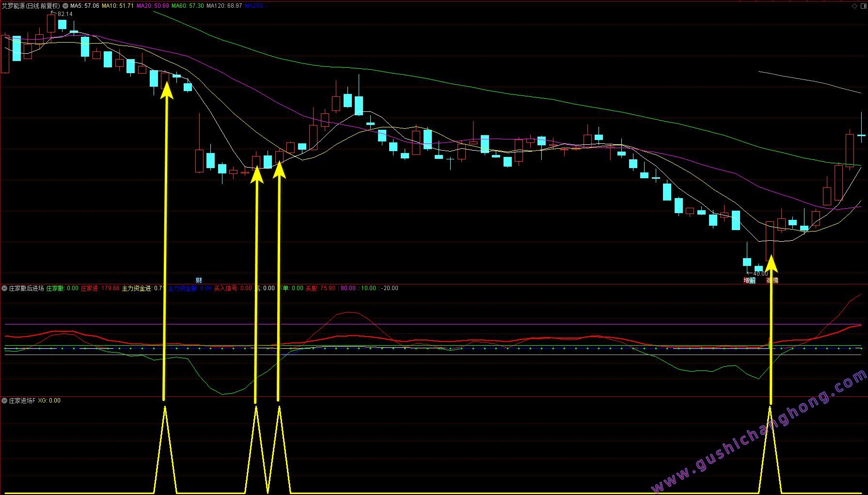Image resolution: width=868 pixels, height=495 pixels.
Task: Click the 财 marker below the candlesticks
Action: 199,280
